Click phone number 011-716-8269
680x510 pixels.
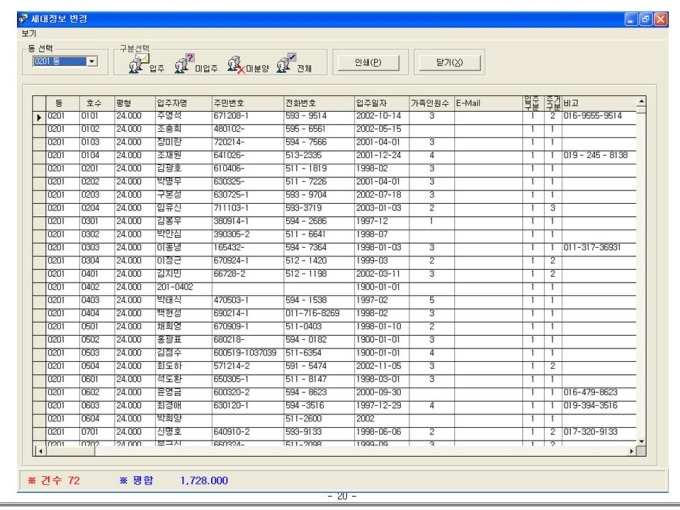(319, 313)
